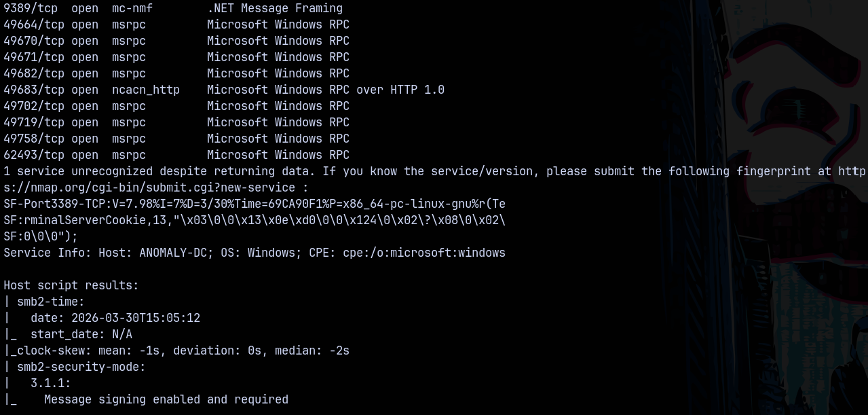
Task: Click the SF-Port3389-TCP fingerprint line
Action: (254, 204)
